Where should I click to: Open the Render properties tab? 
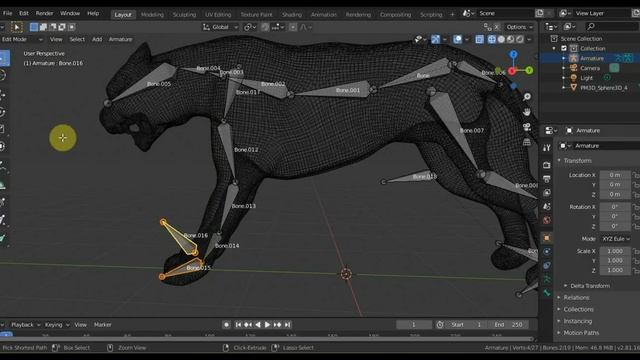pos(547,165)
